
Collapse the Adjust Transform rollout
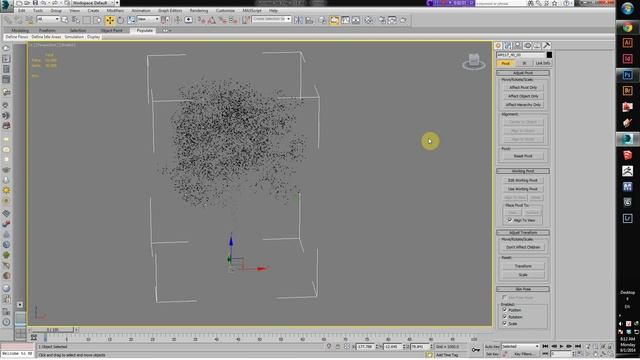pos(523,233)
